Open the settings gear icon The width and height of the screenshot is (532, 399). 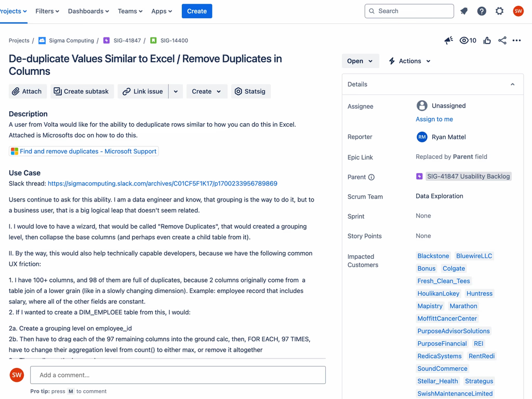(499, 11)
